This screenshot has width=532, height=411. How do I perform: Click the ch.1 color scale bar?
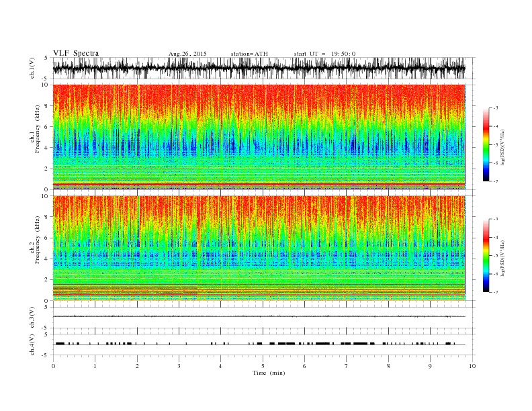coord(486,144)
